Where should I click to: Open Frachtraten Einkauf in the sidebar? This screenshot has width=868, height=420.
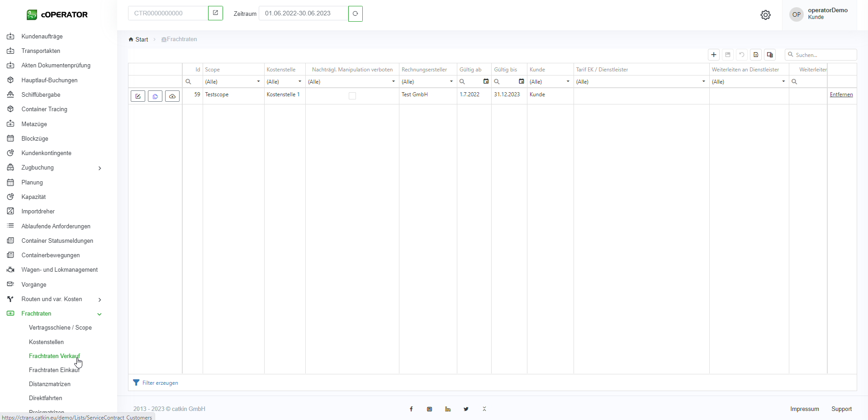[54, 370]
